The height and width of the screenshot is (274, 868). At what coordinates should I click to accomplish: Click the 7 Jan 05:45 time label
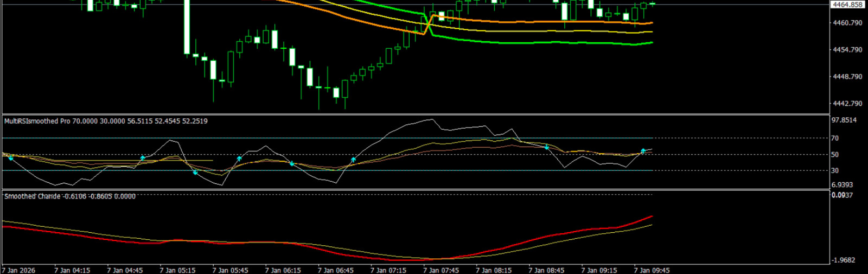pos(230,270)
